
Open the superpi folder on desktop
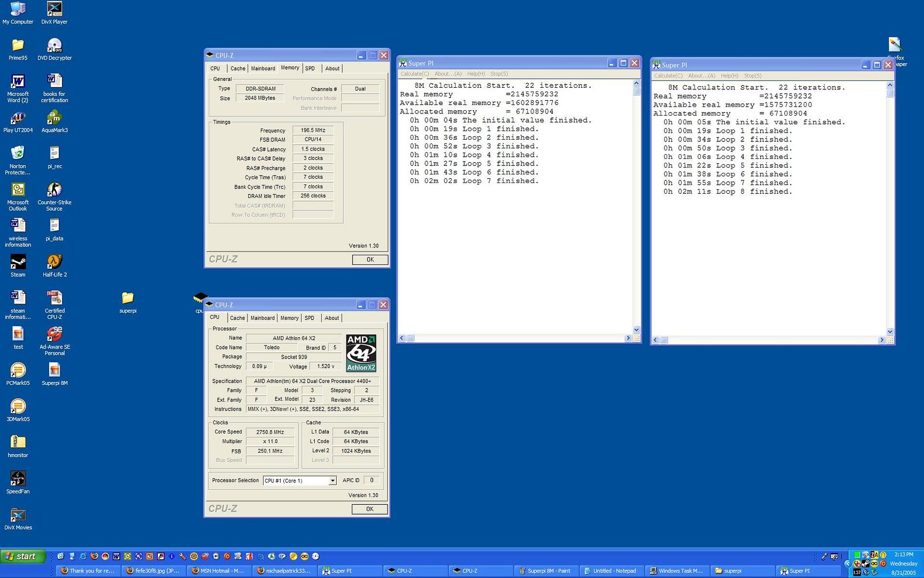point(127,302)
